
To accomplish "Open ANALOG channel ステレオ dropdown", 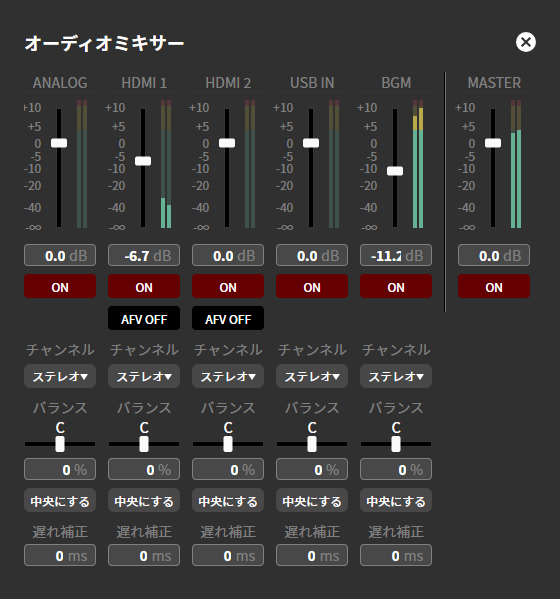I will coord(60,376).
